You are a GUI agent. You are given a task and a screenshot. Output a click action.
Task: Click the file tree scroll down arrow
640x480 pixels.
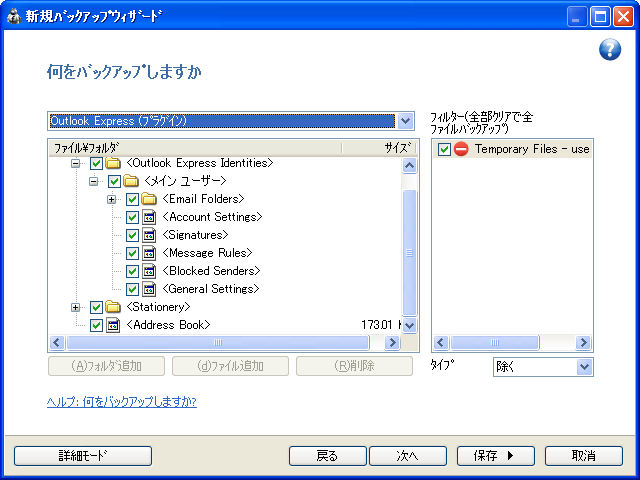tap(409, 326)
